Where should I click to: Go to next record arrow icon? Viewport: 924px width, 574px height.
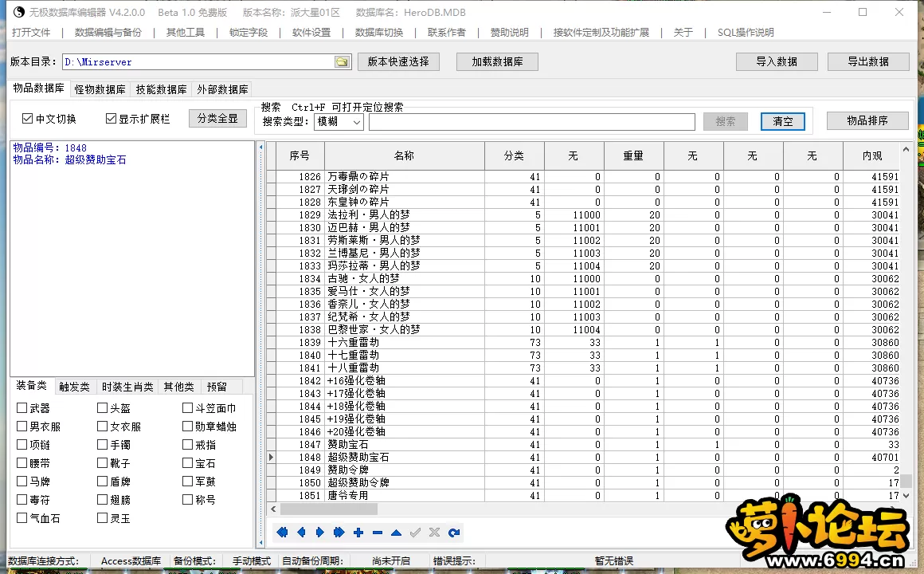(320, 533)
